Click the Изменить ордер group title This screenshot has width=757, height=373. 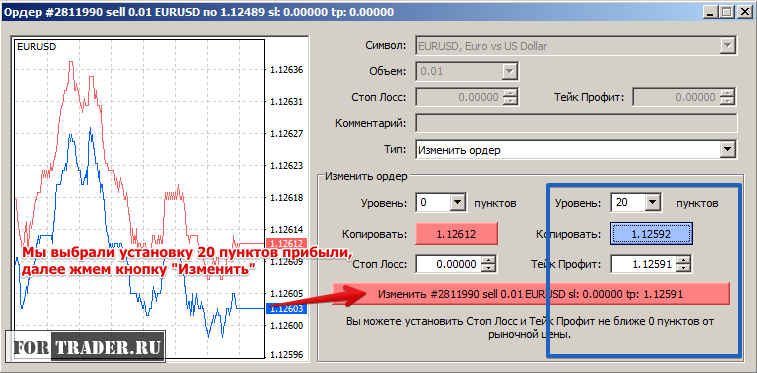click(366, 176)
